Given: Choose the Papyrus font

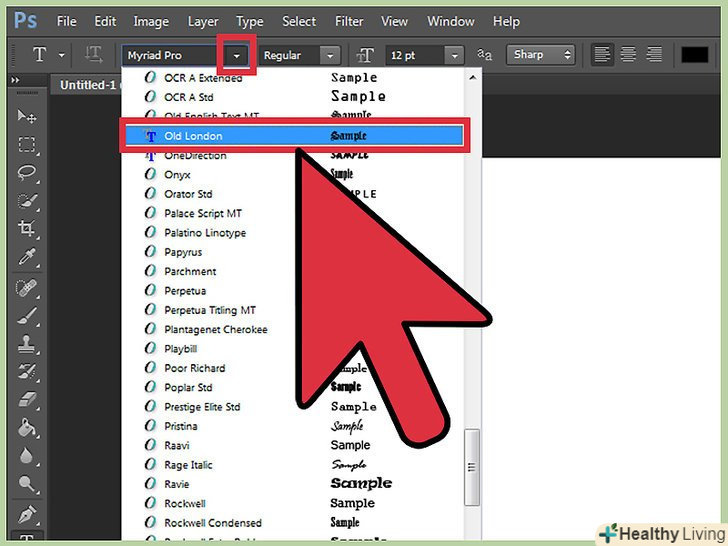Looking at the screenshot, I should point(294,252).
